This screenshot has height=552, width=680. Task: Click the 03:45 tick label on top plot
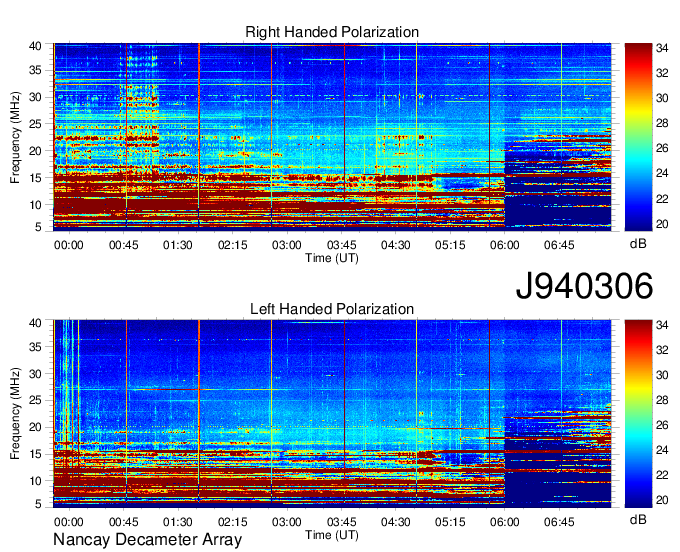point(342,245)
